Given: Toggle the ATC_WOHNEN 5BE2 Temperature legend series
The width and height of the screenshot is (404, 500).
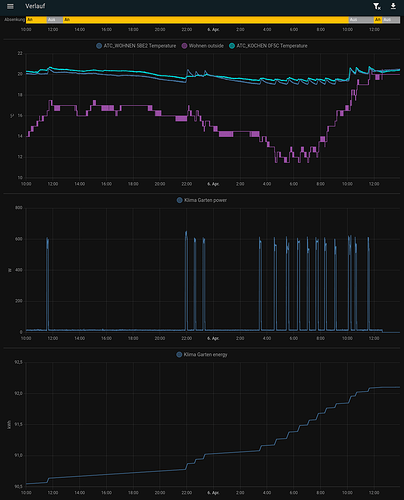Looking at the screenshot, I should tap(136, 46).
